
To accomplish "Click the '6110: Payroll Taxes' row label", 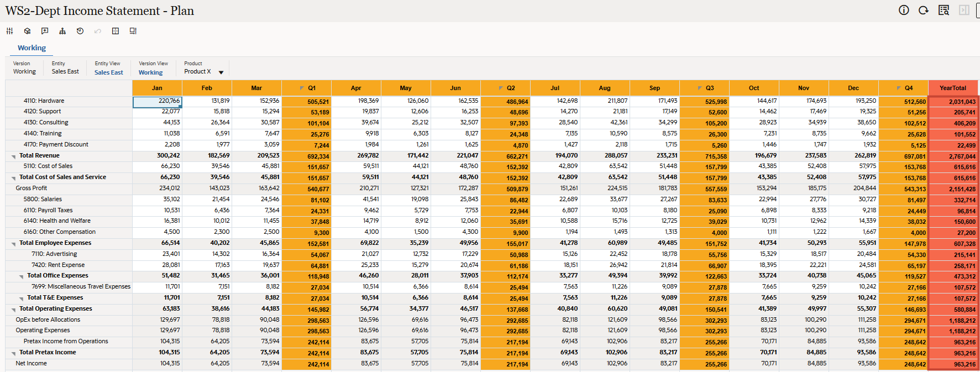I will coord(48,210).
